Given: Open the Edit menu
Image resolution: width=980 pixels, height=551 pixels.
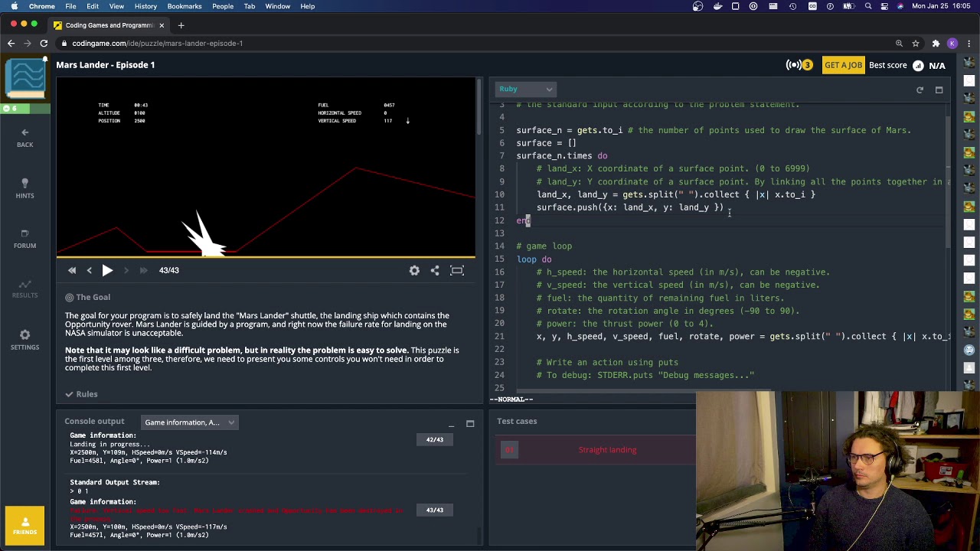Looking at the screenshot, I should (x=93, y=6).
